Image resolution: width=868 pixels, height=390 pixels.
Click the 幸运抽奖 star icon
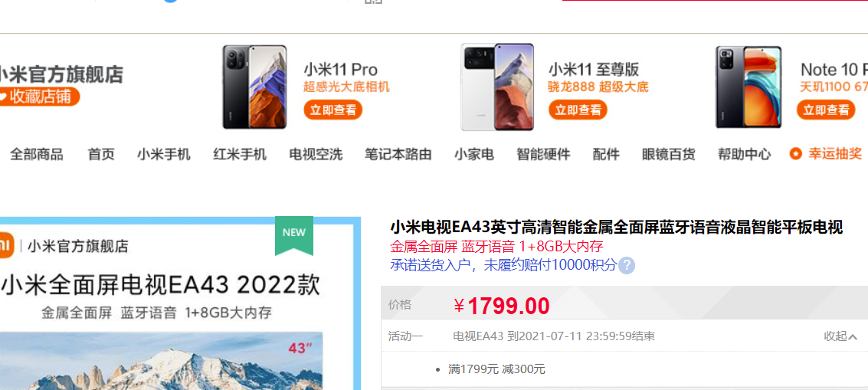[x=795, y=154]
